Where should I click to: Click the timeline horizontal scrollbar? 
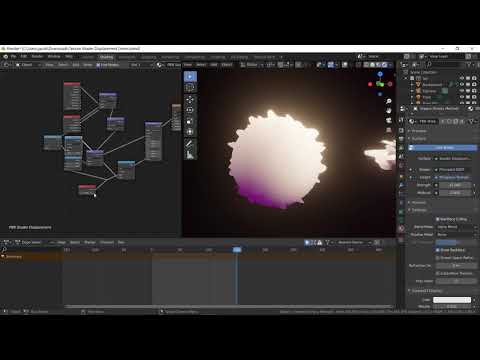point(229,306)
